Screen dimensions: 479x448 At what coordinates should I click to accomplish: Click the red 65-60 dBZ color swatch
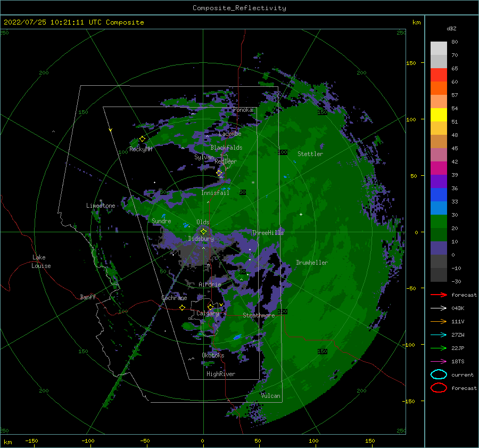(x=439, y=75)
